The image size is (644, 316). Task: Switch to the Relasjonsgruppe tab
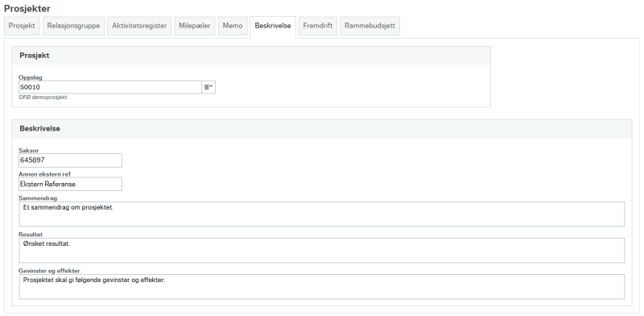point(73,26)
